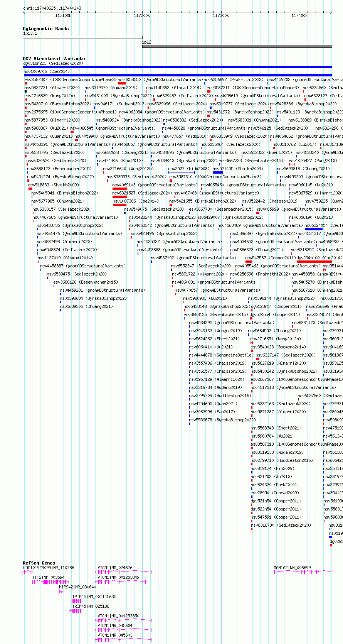Select blue bar under nsv6324054 variant
The height and width of the screenshot is (644, 343).
point(313,229)
